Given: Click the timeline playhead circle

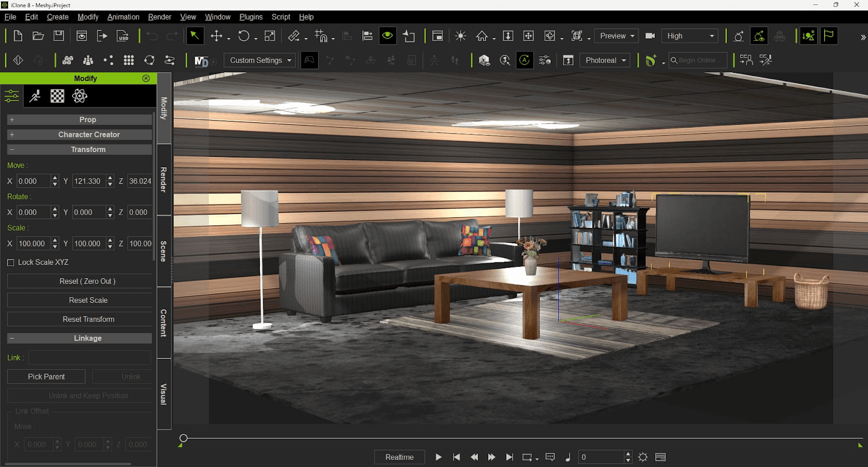Looking at the screenshot, I should tap(183, 438).
